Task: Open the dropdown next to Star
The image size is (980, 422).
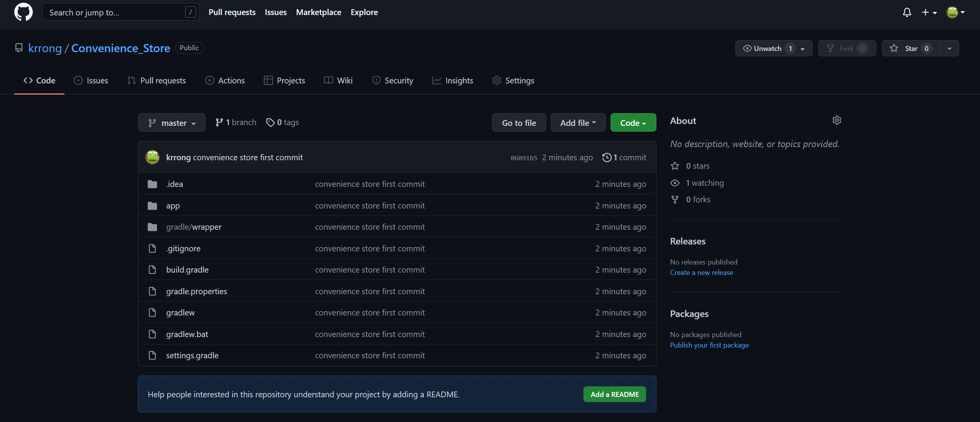Action: [949, 49]
